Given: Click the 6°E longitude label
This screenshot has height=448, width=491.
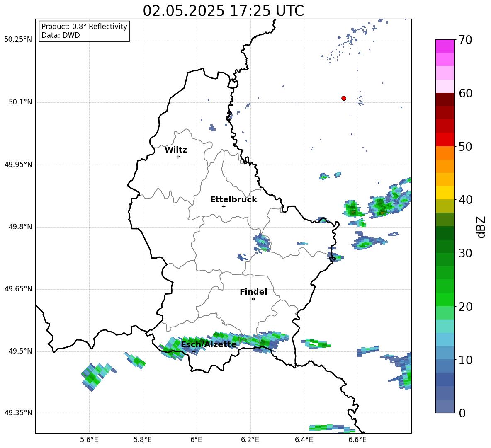Looking at the screenshot, I should point(196,440).
